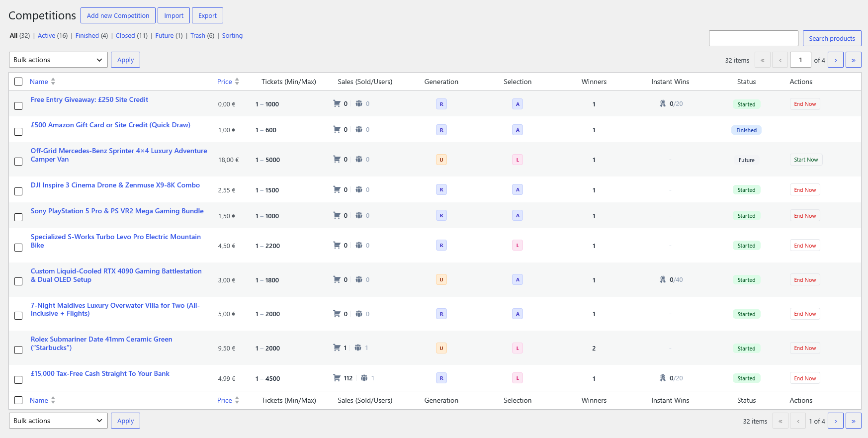Check the Rolex Submariner row checkbox

pyautogui.click(x=18, y=350)
